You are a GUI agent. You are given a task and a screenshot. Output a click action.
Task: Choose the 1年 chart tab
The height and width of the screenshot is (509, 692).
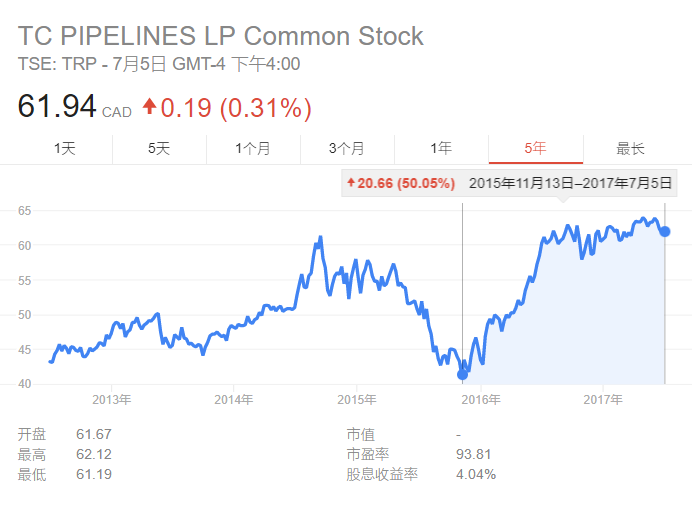click(441, 149)
